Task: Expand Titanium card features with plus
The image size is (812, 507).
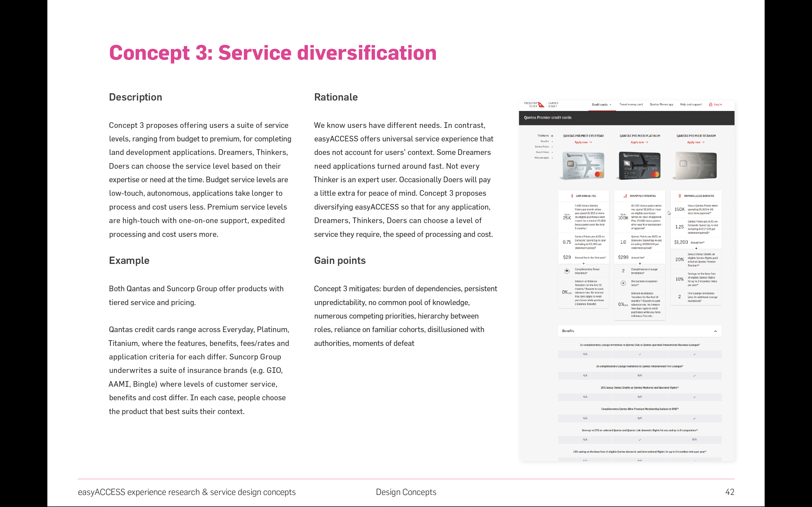Action: 696,248
